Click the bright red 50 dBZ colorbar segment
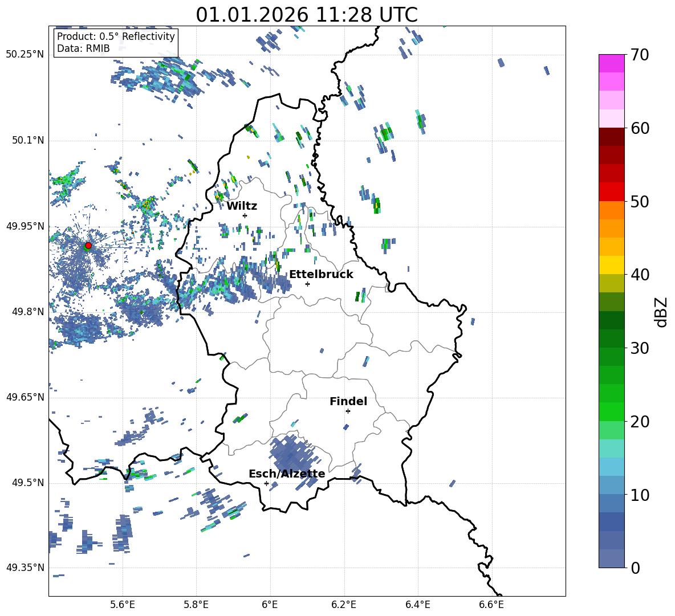The width and height of the screenshot is (675, 616). [611, 192]
